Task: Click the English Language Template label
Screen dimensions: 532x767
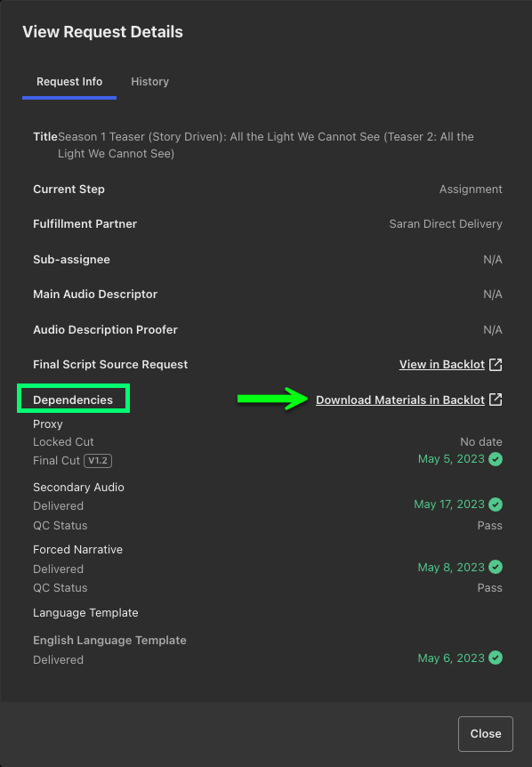Action: coord(109,641)
